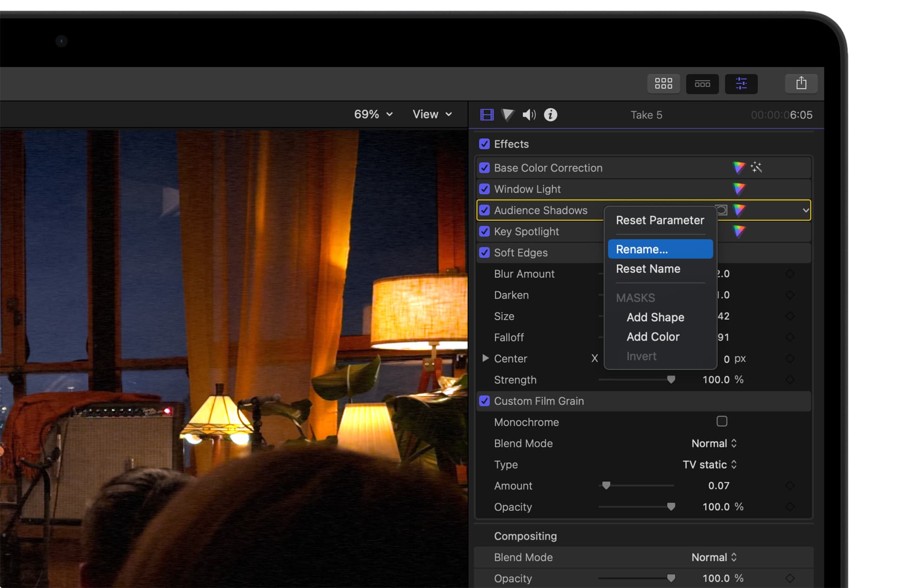Enable the Monochrome checkbox
Viewport: 911px width, 588px height.
click(x=722, y=421)
